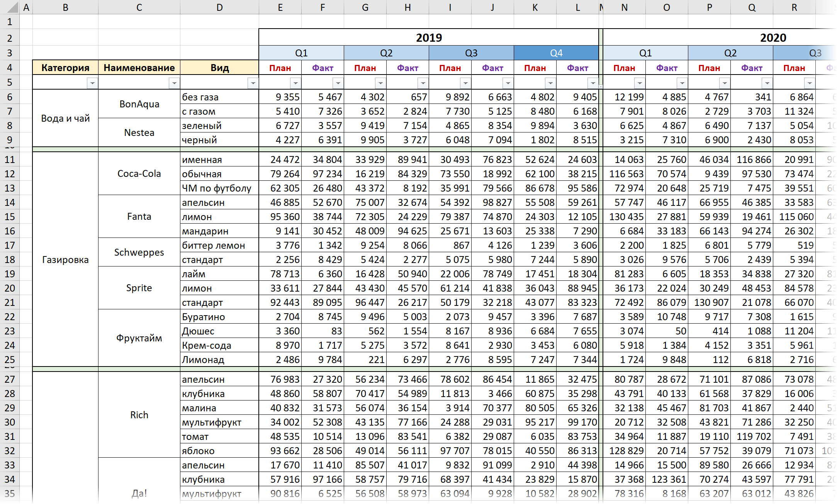Select the Coca-Cola name cell
This screenshot has width=837, height=504.
point(139,174)
